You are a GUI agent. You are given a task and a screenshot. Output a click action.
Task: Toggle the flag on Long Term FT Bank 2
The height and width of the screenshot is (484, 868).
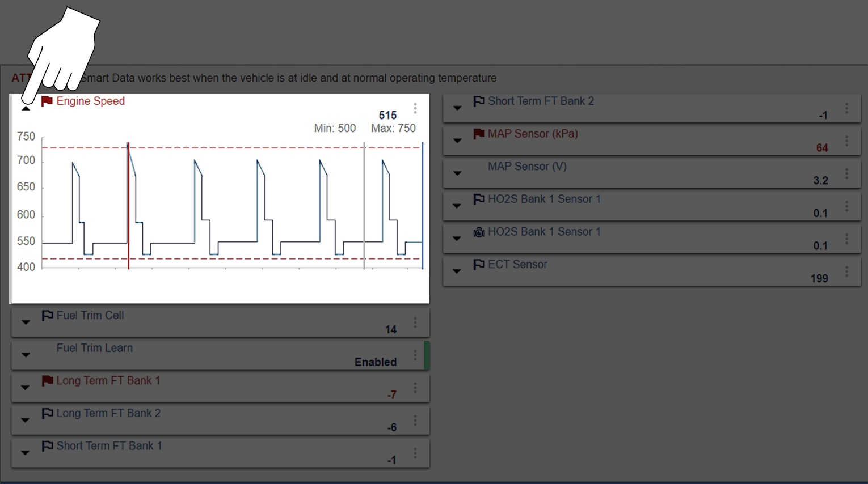click(48, 414)
